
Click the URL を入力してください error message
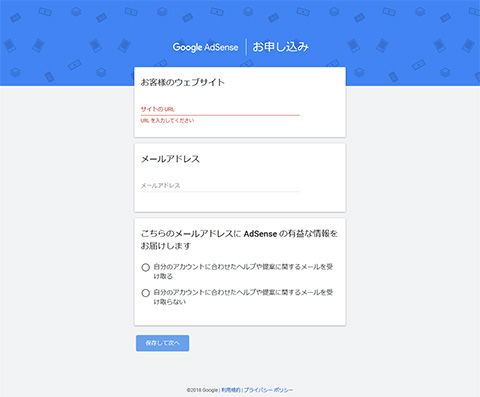click(x=167, y=121)
